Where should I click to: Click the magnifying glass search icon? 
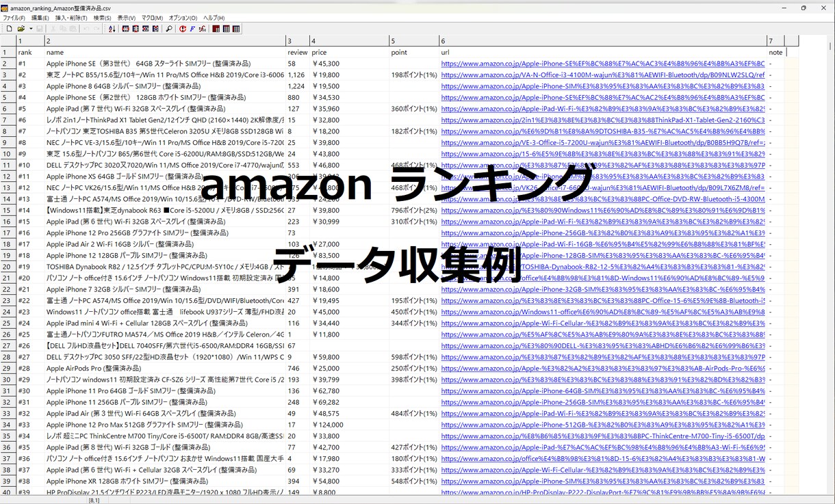pos(169,29)
